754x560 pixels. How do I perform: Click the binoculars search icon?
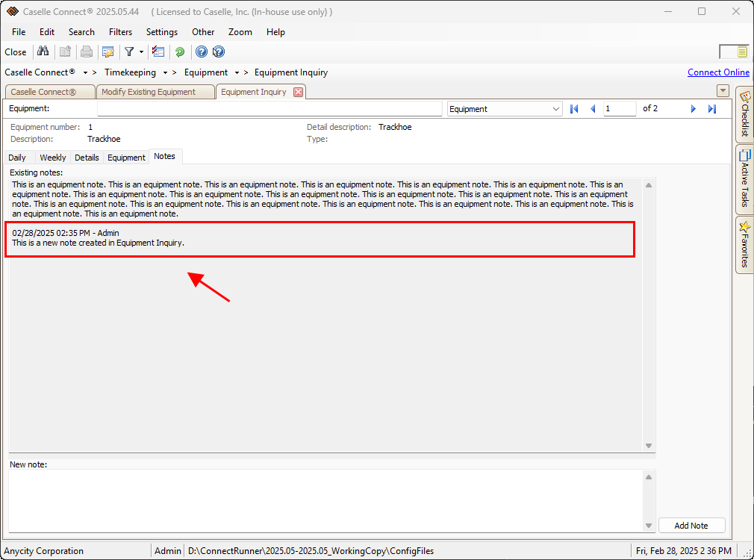(43, 52)
